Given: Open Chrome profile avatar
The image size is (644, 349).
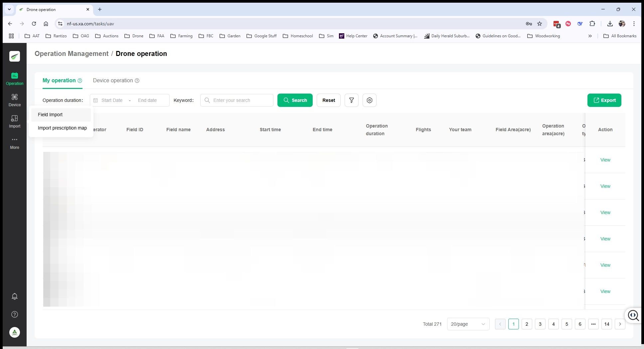Looking at the screenshot, I should coord(622,24).
